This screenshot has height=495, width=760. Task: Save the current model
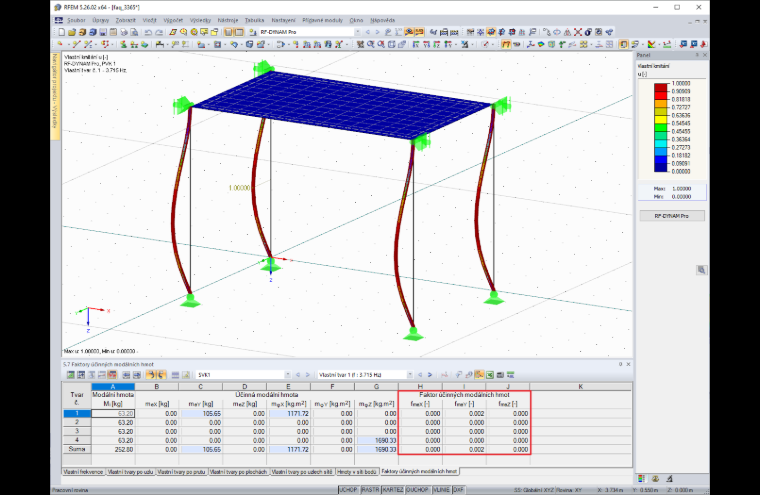tap(103, 32)
